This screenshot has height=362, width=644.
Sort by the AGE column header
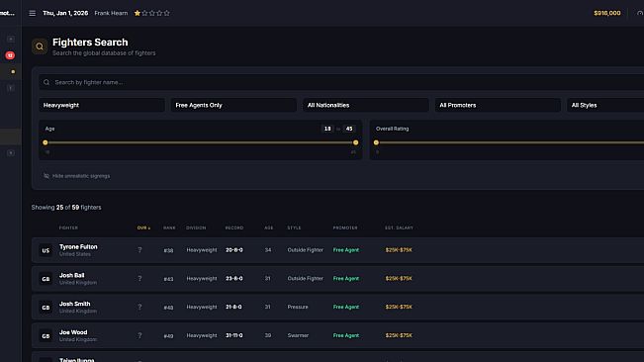click(269, 227)
